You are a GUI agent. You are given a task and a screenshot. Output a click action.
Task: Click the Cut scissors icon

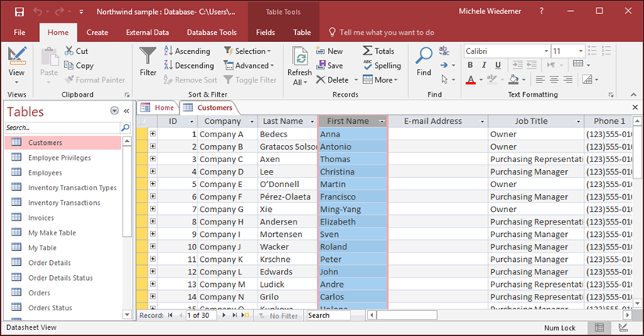69,51
